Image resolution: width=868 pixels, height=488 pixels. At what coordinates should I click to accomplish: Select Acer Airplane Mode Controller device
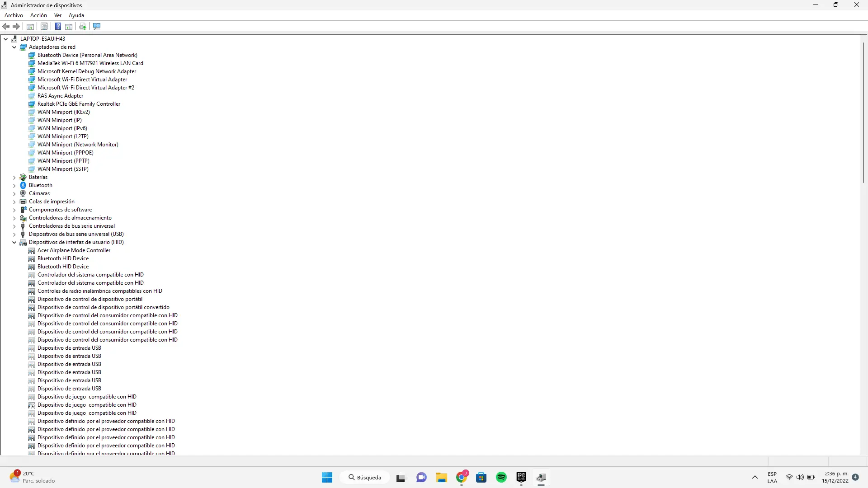point(74,250)
